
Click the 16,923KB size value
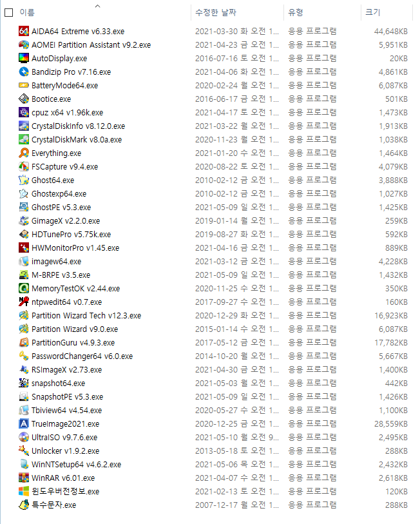pyautogui.click(x=391, y=315)
